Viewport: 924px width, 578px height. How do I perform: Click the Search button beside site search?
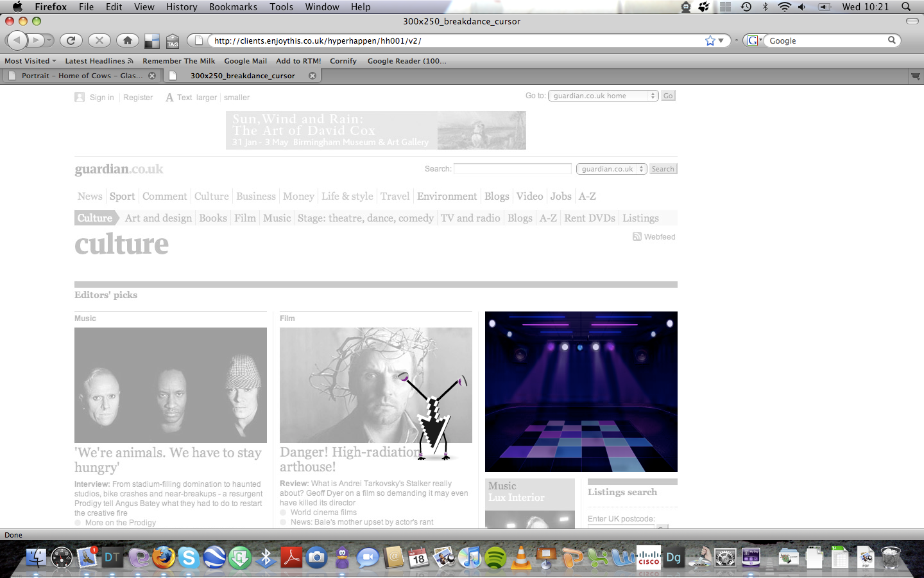(x=663, y=169)
